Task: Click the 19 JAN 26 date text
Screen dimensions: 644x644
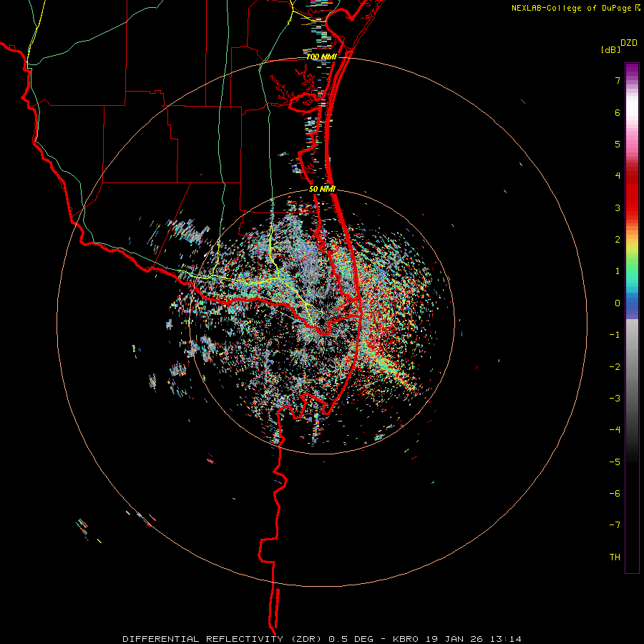Action: [x=454, y=639]
